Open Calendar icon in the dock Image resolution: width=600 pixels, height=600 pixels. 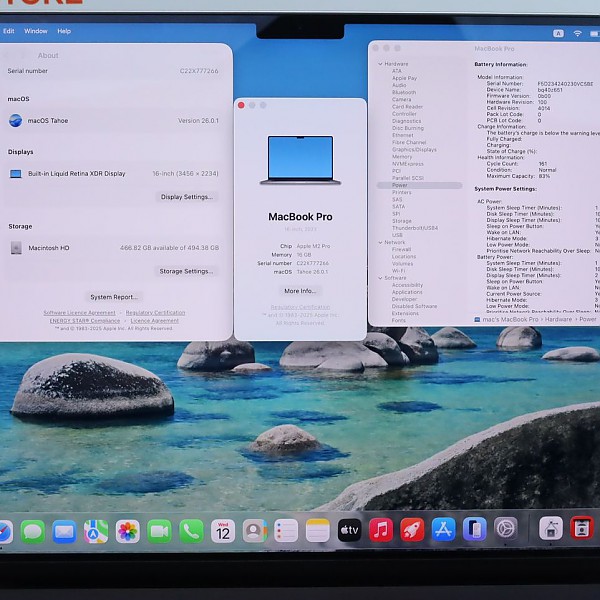click(x=223, y=531)
